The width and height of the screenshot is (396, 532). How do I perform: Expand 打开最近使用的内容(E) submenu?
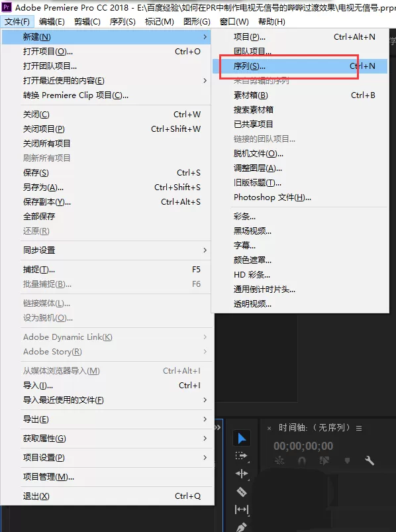click(x=107, y=80)
